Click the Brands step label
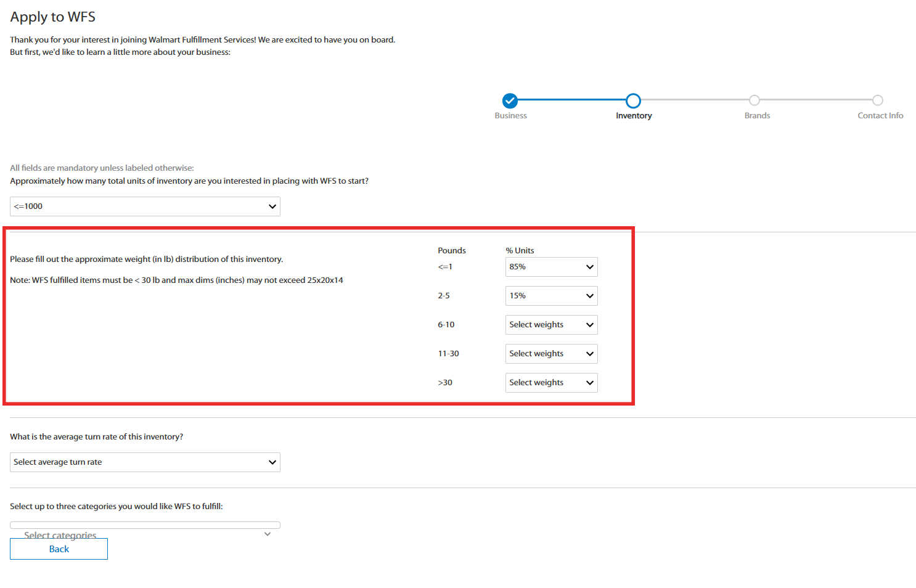Viewport: 916px width, 588px height. click(757, 115)
